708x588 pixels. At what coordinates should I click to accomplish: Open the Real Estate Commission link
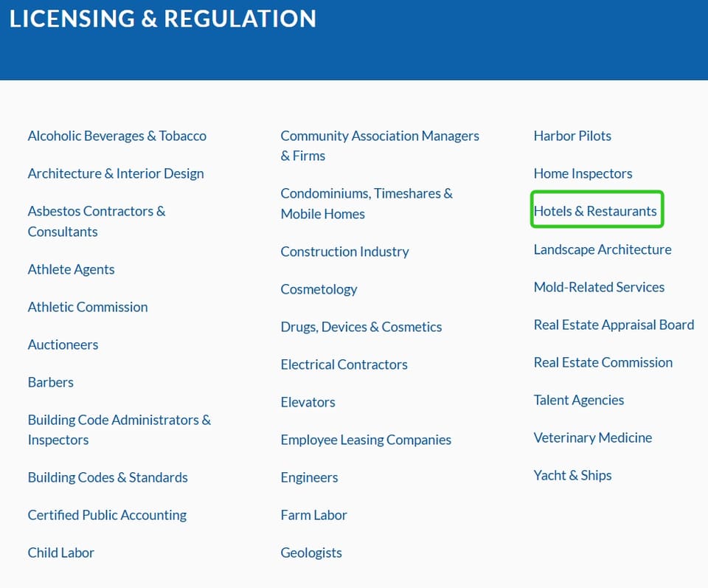click(x=603, y=362)
